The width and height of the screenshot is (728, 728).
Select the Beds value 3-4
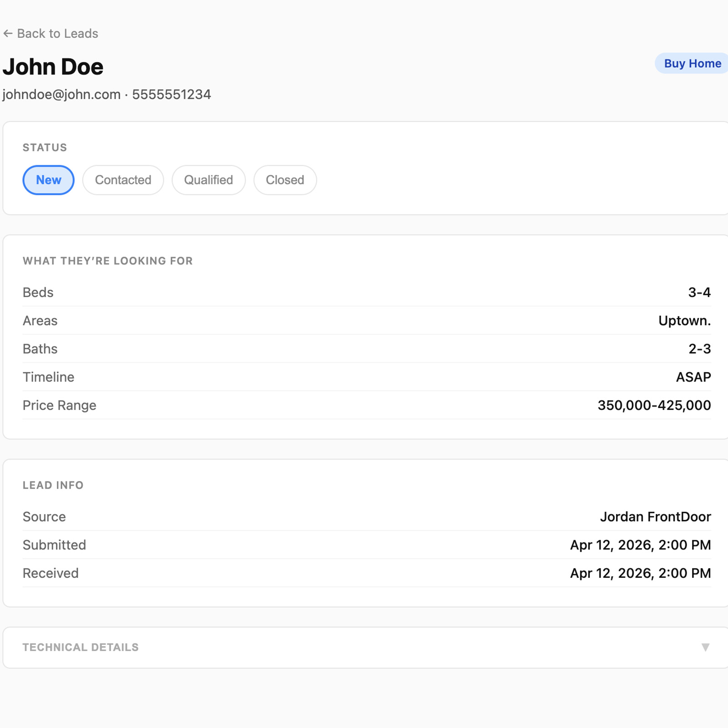(x=699, y=292)
